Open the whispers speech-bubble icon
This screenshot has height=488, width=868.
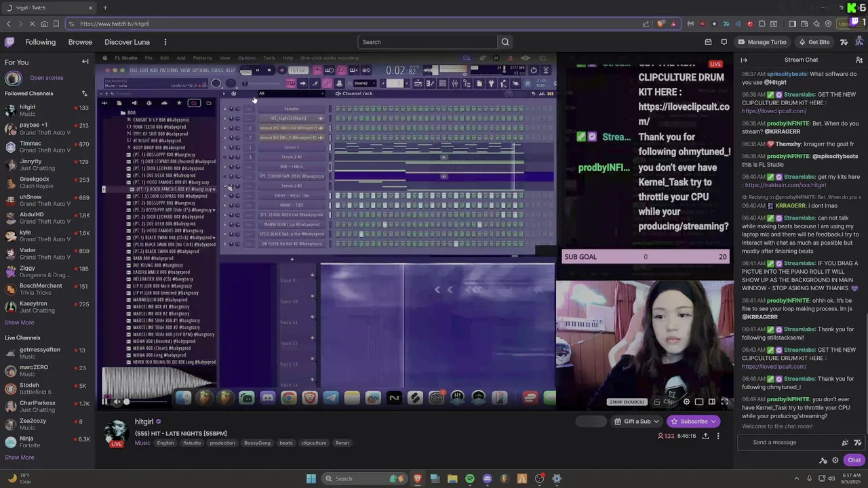point(724,42)
